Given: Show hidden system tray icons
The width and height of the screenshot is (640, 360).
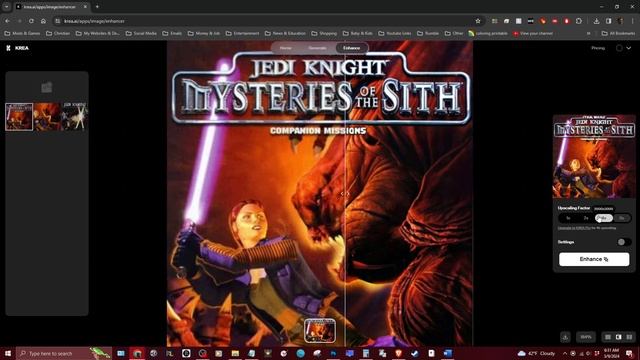Looking at the screenshot, I should [565, 353].
